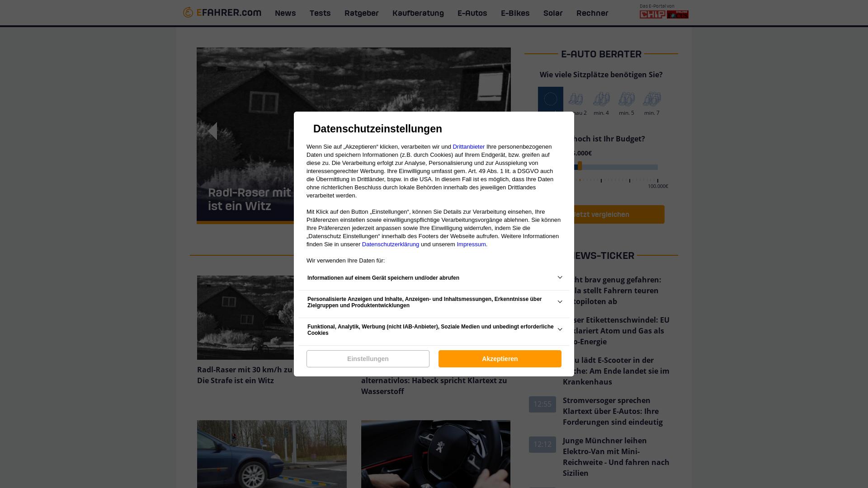Image resolution: width=868 pixels, height=488 pixels.
Task: Click Einstellungen button to configure settings
Action: 368,358
